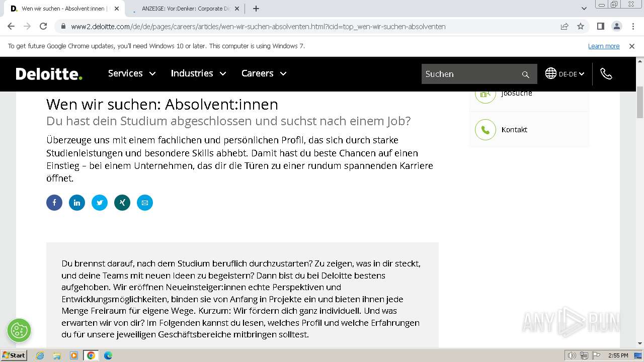Image resolution: width=644 pixels, height=362 pixels.
Task: Click the page vertical scrollbar thumb
Action: (640, 103)
